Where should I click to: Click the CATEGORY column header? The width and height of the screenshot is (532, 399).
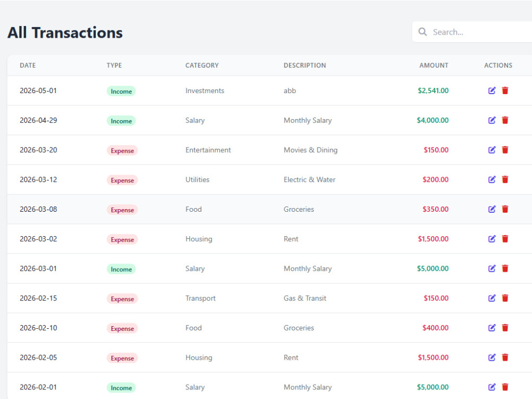click(x=202, y=65)
